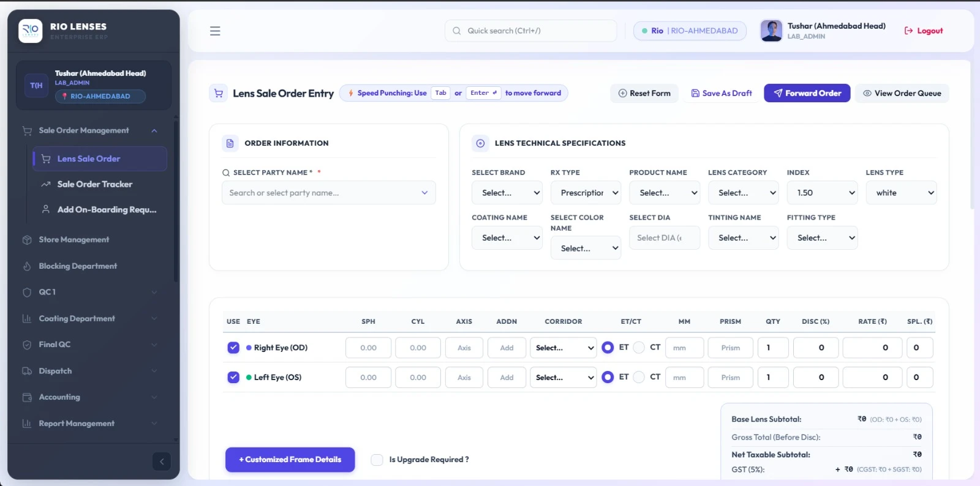The height and width of the screenshot is (486, 980).
Task: Open the Select Brand dropdown
Action: pyautogui.click(x=507, y=193)
